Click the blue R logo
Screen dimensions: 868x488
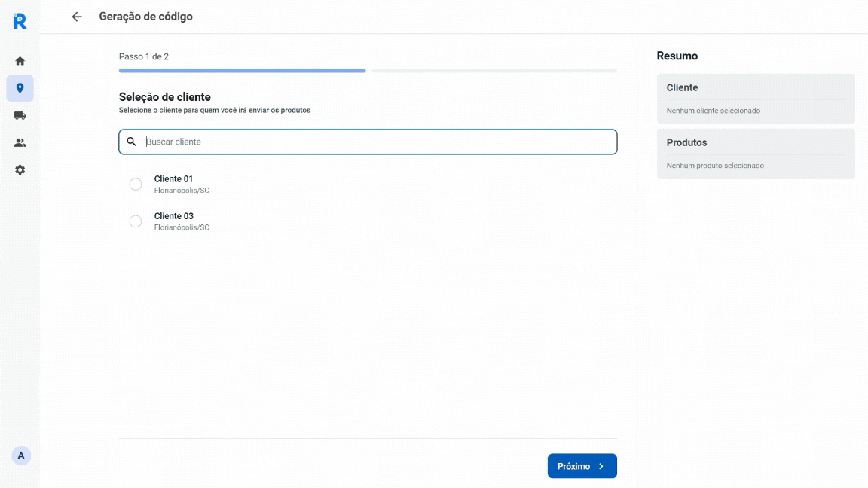coord(20,21)
